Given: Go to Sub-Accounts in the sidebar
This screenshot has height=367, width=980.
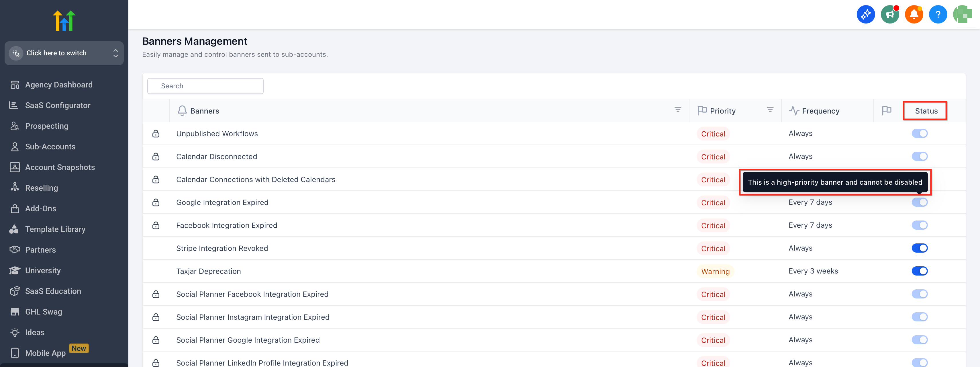Looking at the screenshot, I should click(50, 147).
